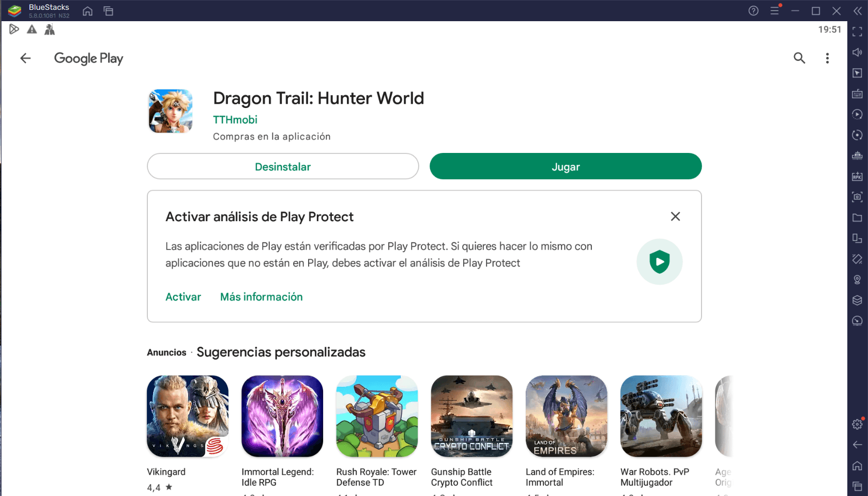868x496 pixels.
Task: Open the BlueStacks multi-window tabs icon
Action: 109,11
